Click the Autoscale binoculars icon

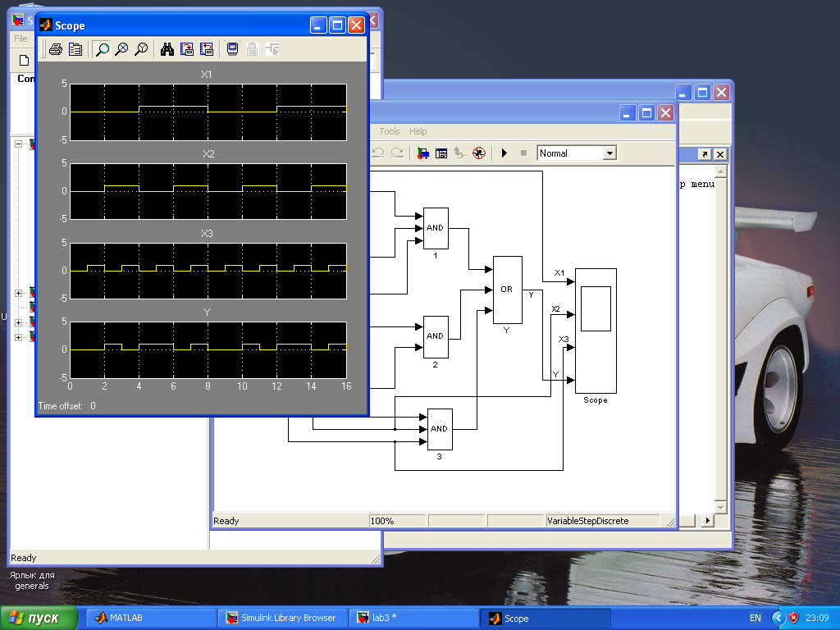(x=167, y=50)
